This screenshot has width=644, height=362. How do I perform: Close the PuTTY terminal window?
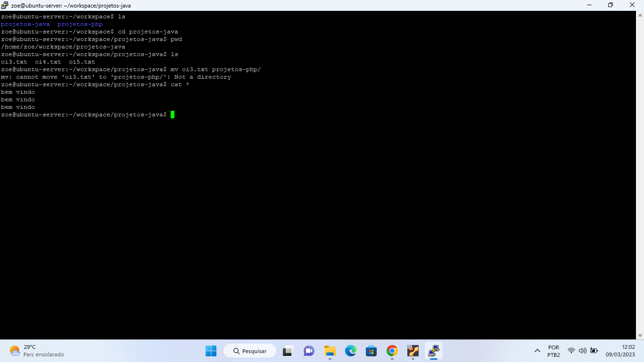coord(632,5)
